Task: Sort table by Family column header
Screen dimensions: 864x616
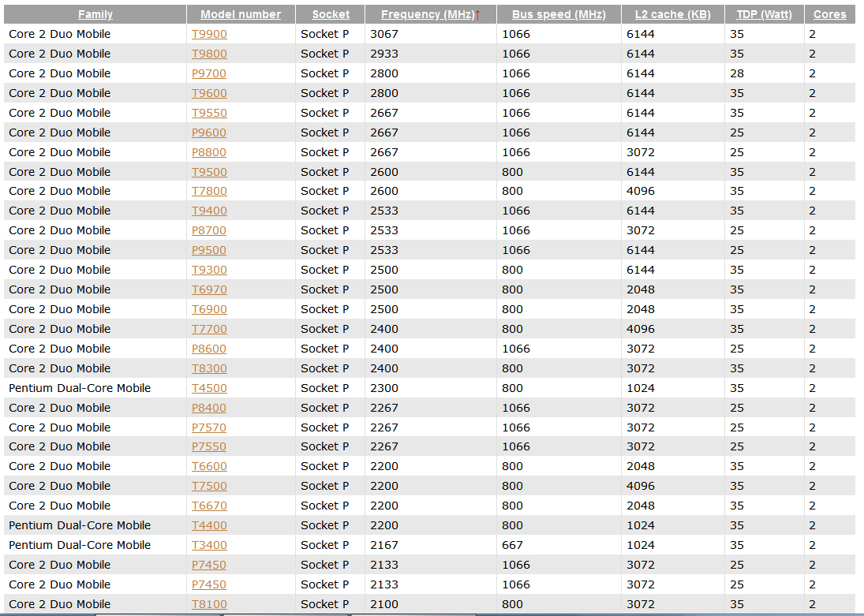Action: (x=95, y=14)
